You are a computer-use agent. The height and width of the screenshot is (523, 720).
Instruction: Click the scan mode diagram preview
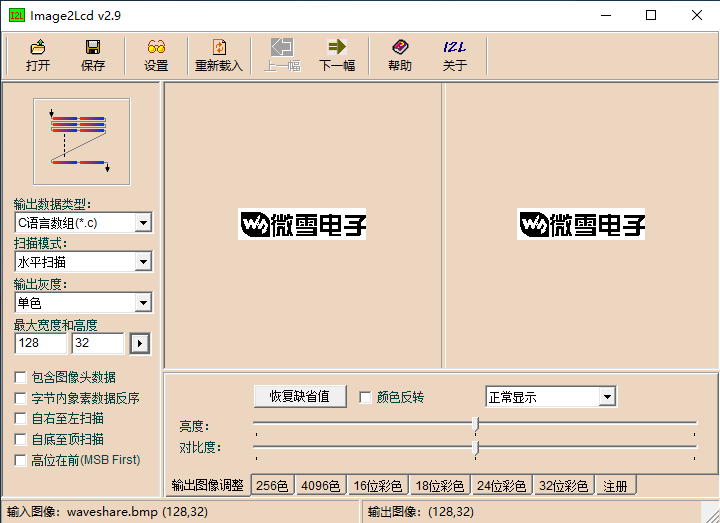coord(82,141)
